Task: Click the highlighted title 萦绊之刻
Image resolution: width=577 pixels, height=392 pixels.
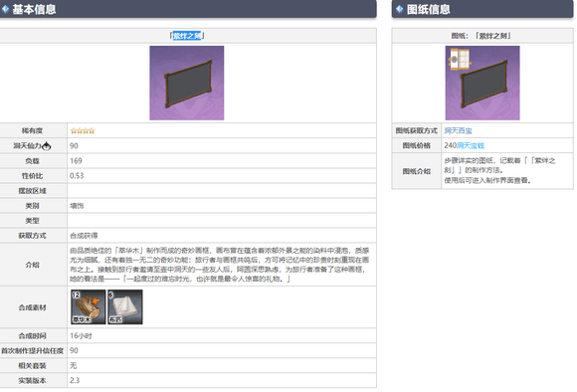Action: [187, 36]
